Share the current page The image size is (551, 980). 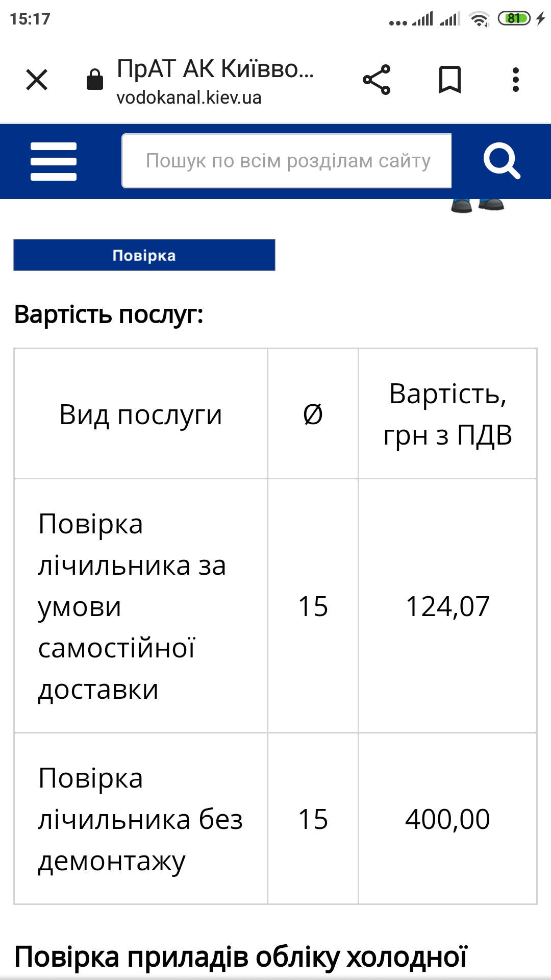[377, 80]
